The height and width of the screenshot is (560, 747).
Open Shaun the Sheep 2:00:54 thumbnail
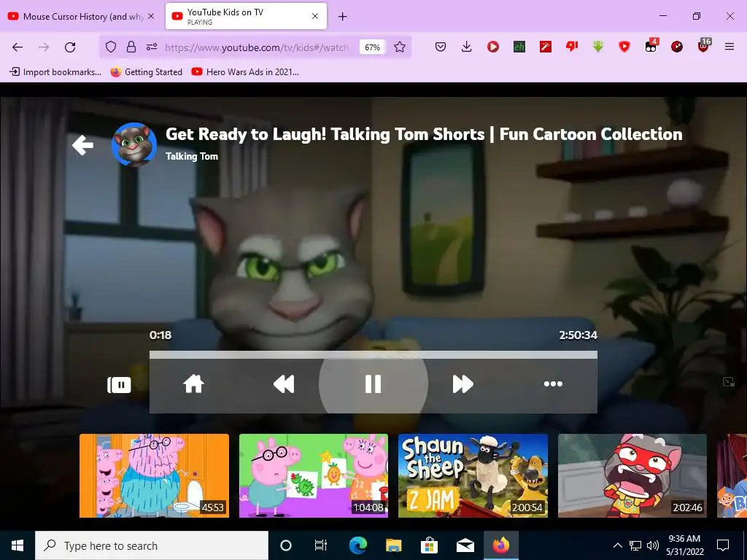(x=473, y=475)
